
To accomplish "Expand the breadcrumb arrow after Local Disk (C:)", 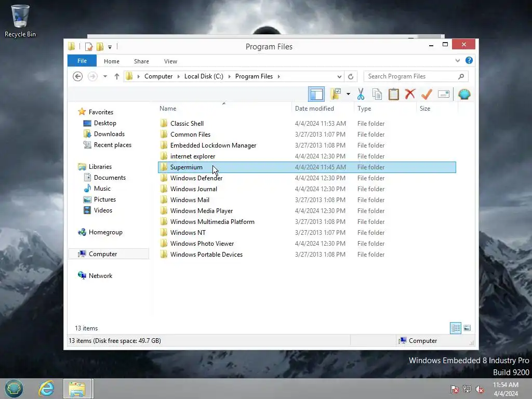I will point(229,76).
